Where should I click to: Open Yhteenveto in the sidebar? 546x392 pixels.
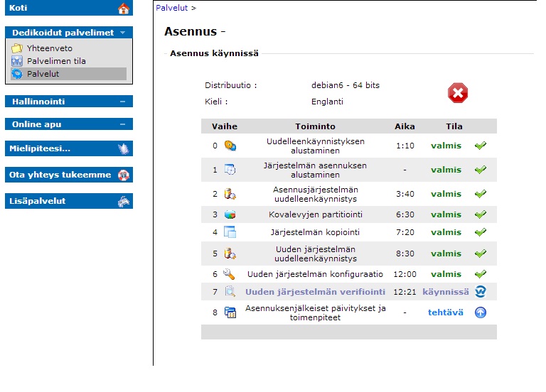pos(50,48)
